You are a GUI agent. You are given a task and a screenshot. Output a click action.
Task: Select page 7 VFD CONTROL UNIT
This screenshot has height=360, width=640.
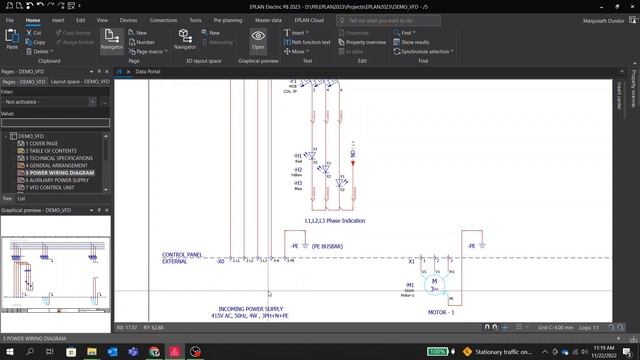pos(50,187)
